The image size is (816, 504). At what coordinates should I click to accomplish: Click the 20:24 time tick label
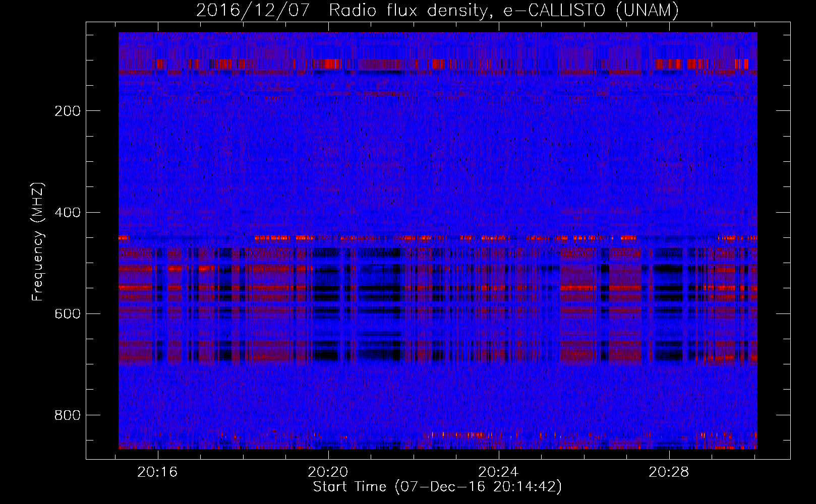(x=499, y=472)
